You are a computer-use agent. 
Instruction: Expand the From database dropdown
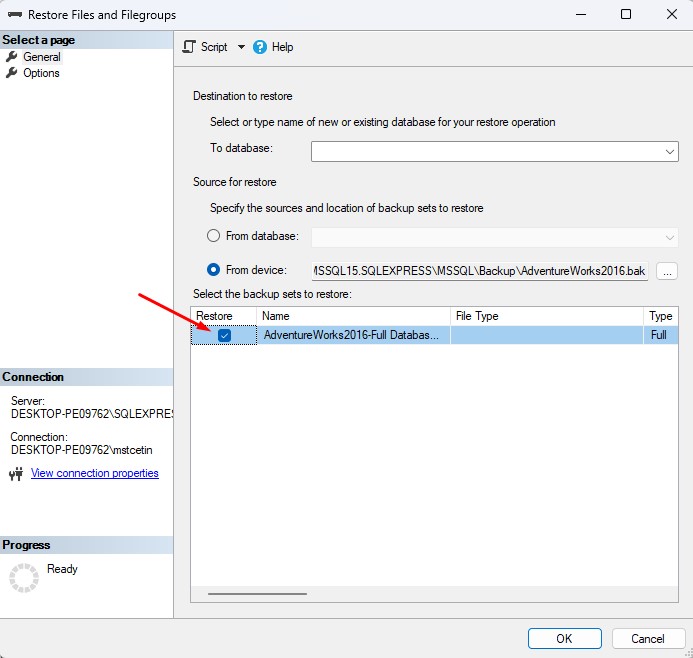670,238
